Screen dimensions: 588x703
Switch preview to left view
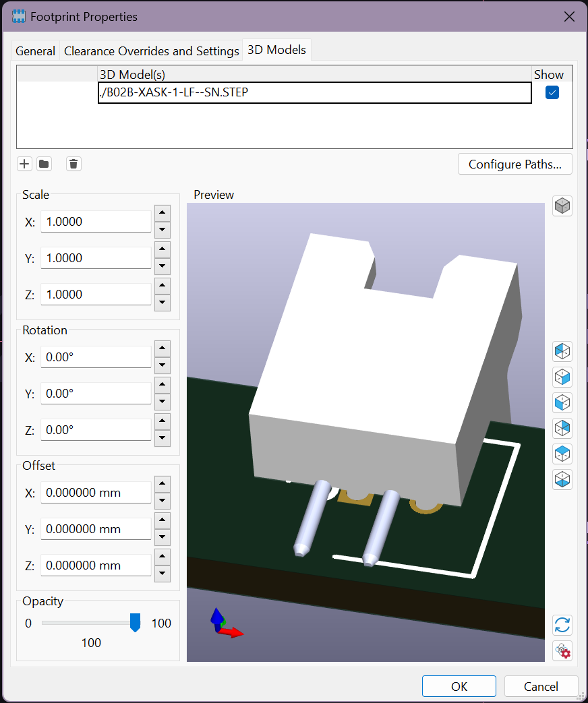pos(562,351)
